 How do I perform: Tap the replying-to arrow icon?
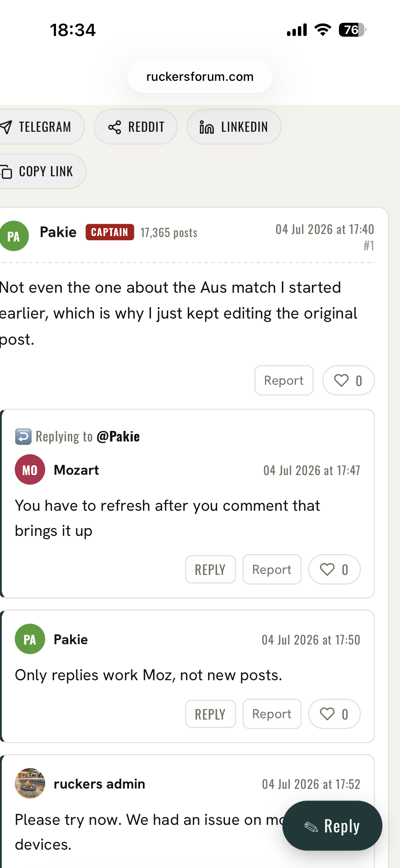(x=23, y=437)
